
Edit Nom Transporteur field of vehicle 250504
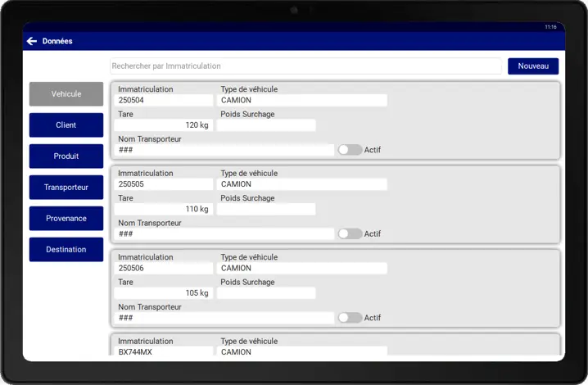(x=224, y=150)
